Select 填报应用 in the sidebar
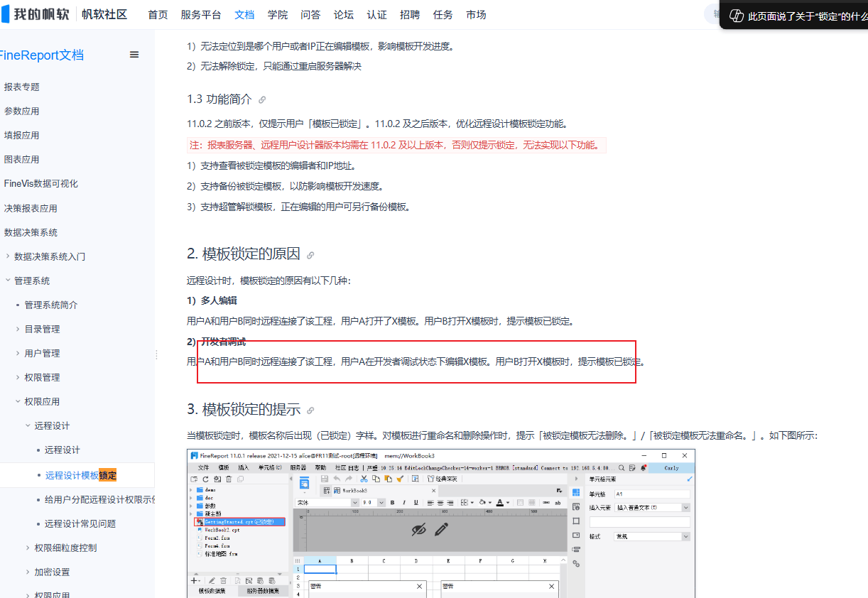Image resolution: width=868 pixels, height=598 pixels. [x=22, y=135]
